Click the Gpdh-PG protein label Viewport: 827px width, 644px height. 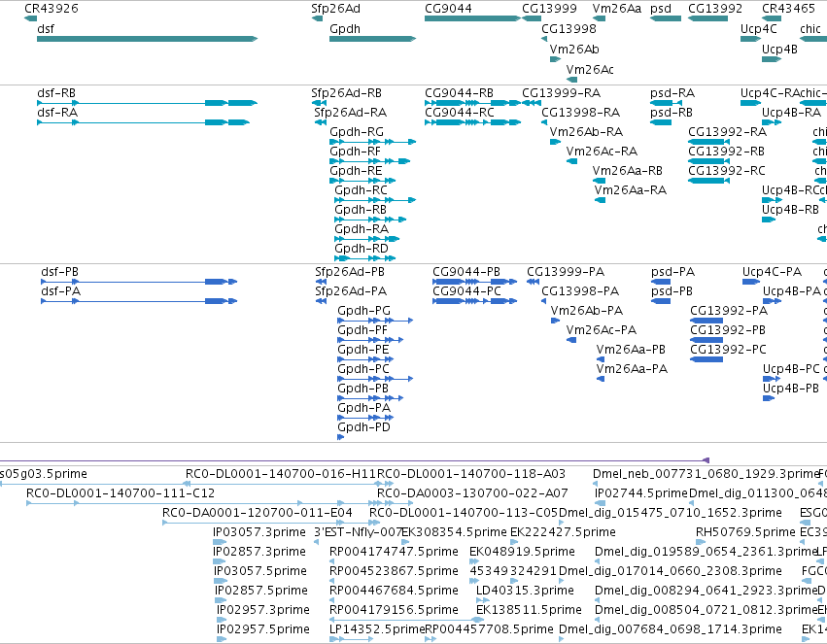click(x=363, y=311)
